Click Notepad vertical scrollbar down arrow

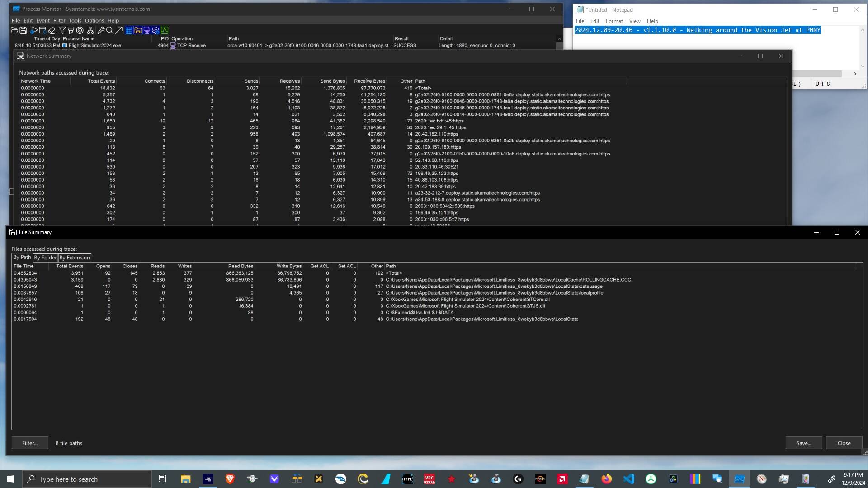coord(863,66)
